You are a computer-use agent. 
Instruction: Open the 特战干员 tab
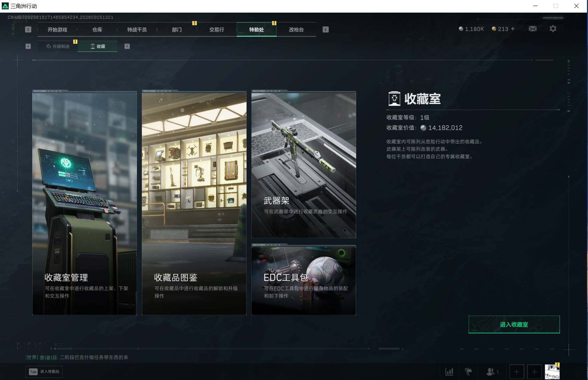(137, 29)
